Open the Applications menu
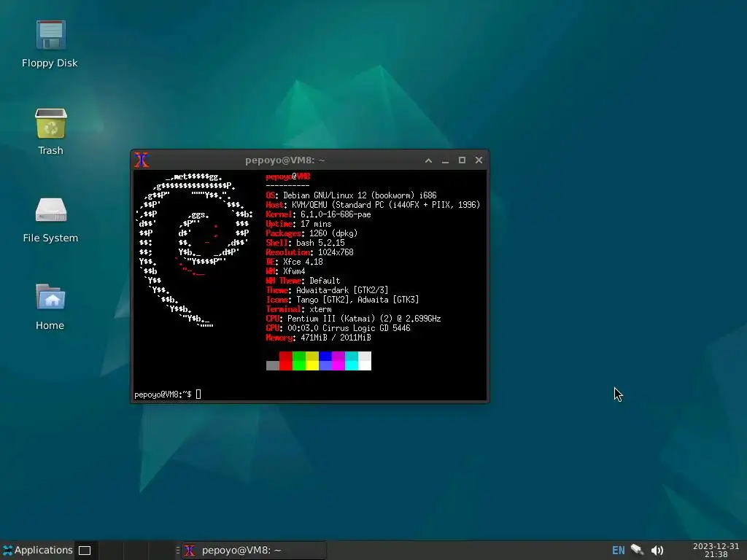The height and width of the screenshot is (560, 747). (38, 550)
